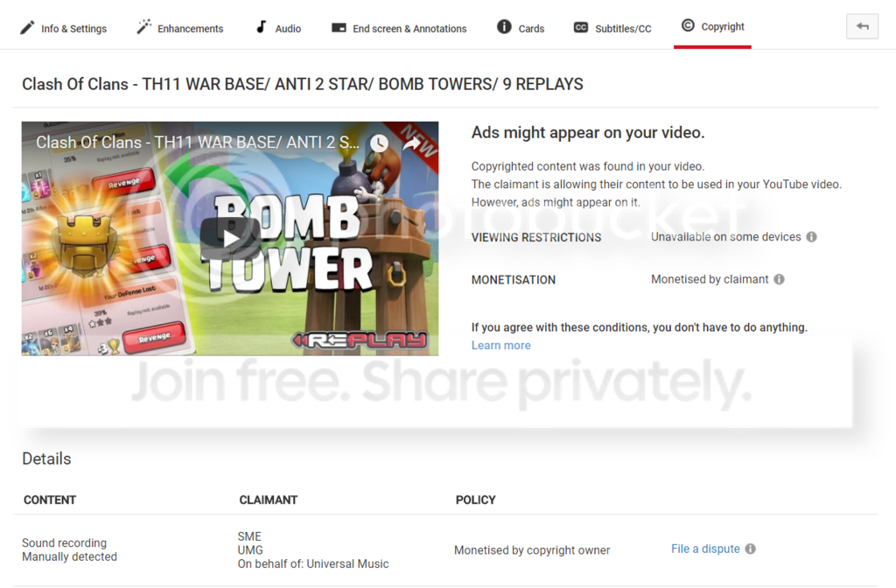Click the Watch Later clock icon

coord(378,143)
